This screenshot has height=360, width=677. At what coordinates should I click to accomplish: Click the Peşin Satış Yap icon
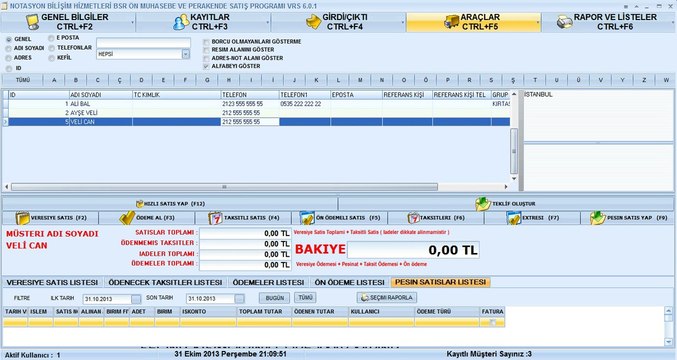click(598, 218)
